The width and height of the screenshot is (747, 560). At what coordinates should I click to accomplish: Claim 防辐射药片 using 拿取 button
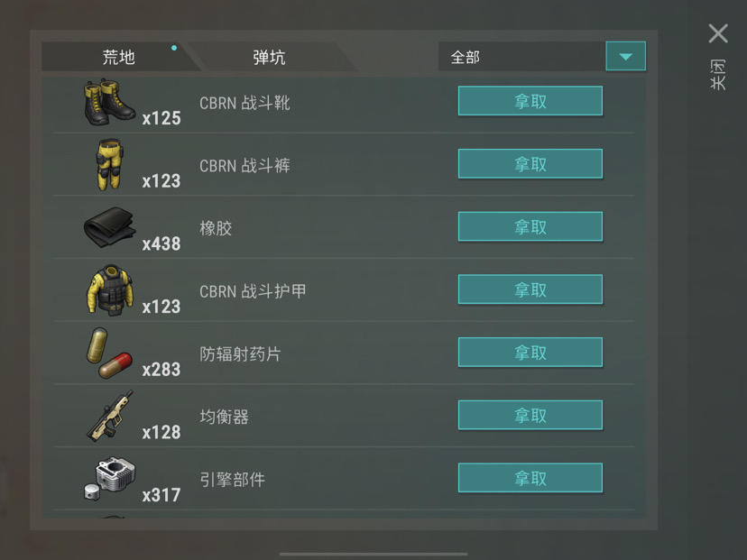(x=530, y=353)
